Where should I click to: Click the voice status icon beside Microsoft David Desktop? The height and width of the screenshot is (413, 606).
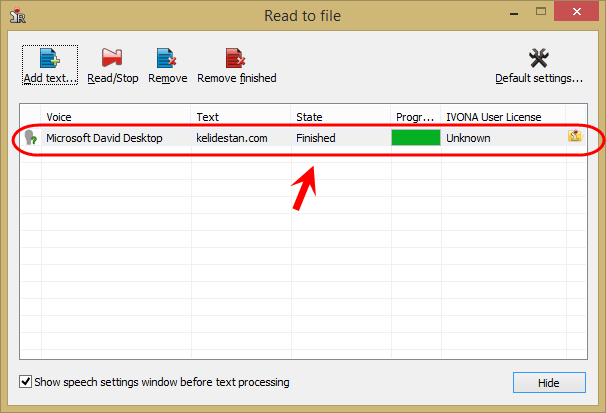pos(30,138)
